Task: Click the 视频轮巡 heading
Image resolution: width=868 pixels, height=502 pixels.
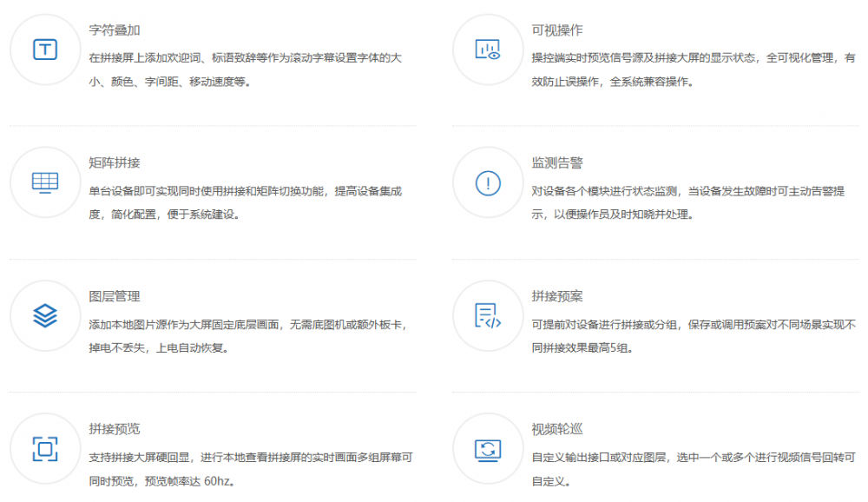Action: [557, 429]
